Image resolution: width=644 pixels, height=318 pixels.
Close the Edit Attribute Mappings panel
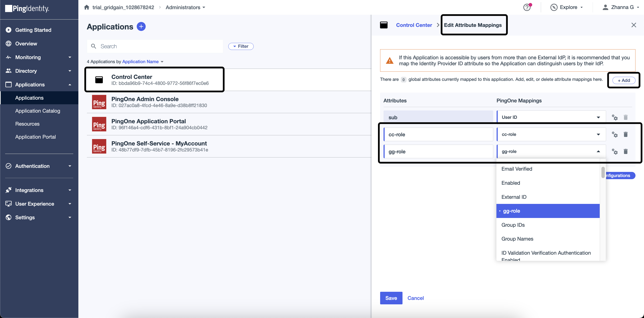pos(634,25)
